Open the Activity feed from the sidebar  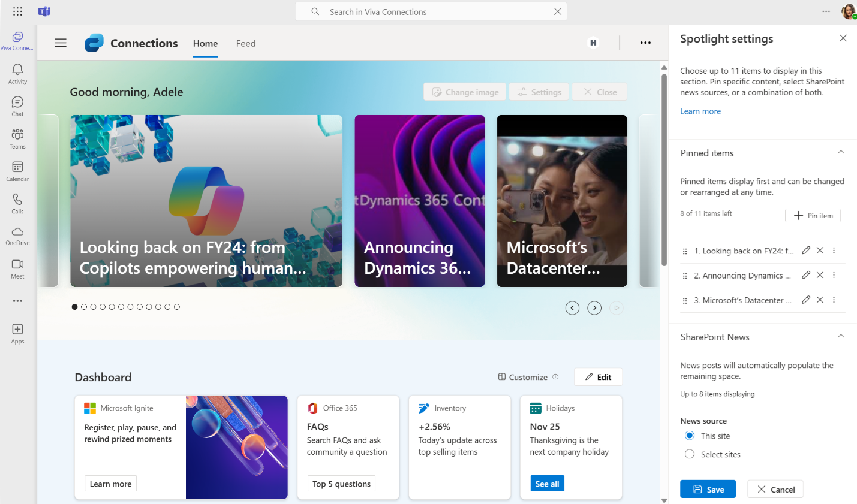[x=17, y=73]
